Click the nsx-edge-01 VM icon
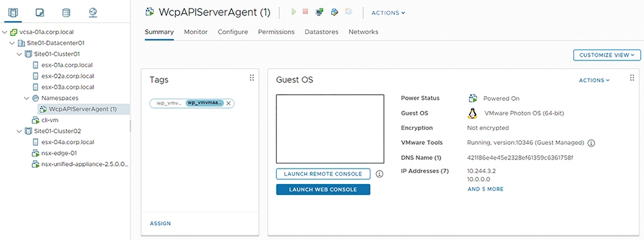 (x=35, y=153)
